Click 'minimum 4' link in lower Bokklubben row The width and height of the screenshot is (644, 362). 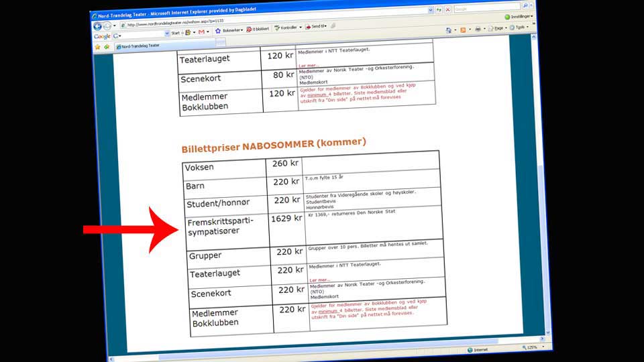(x=330, y=311)
